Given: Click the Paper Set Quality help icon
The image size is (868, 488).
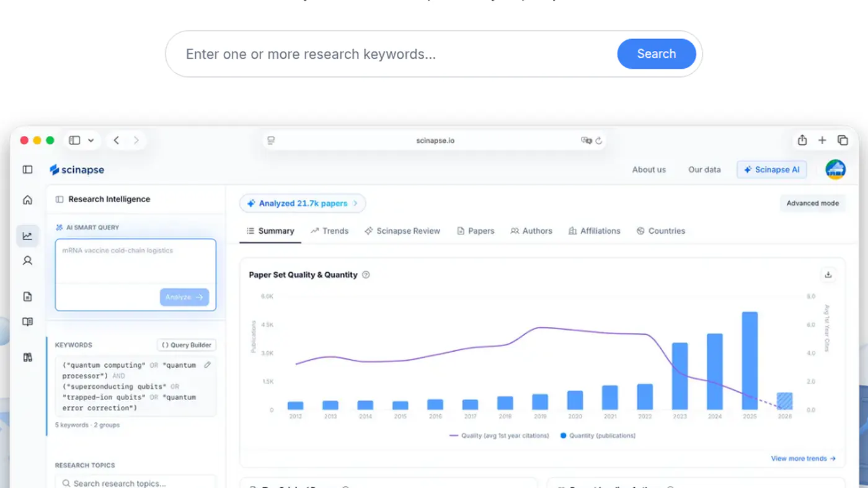Looking at the screenshot, I should point(366,275).
